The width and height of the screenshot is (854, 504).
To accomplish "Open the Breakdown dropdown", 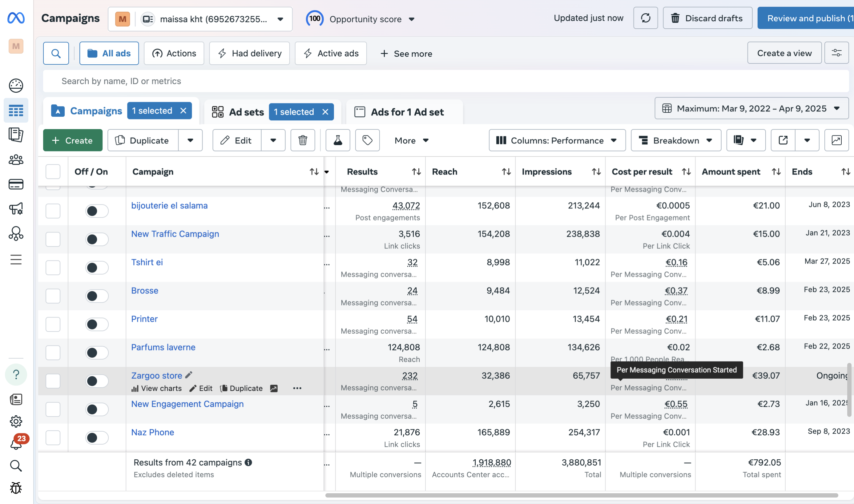I will (x=676, y=140).
